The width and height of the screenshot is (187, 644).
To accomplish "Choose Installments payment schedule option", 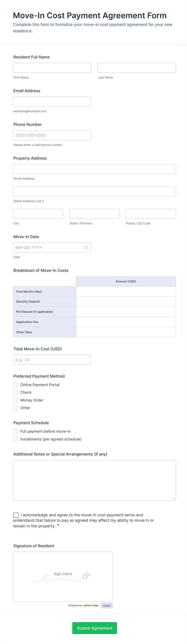I will 15,439.
